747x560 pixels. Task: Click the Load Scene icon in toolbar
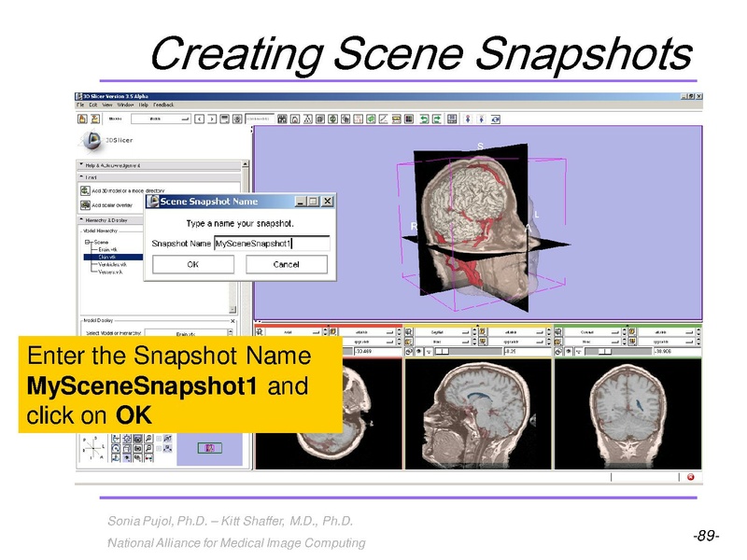click(82, 119)
